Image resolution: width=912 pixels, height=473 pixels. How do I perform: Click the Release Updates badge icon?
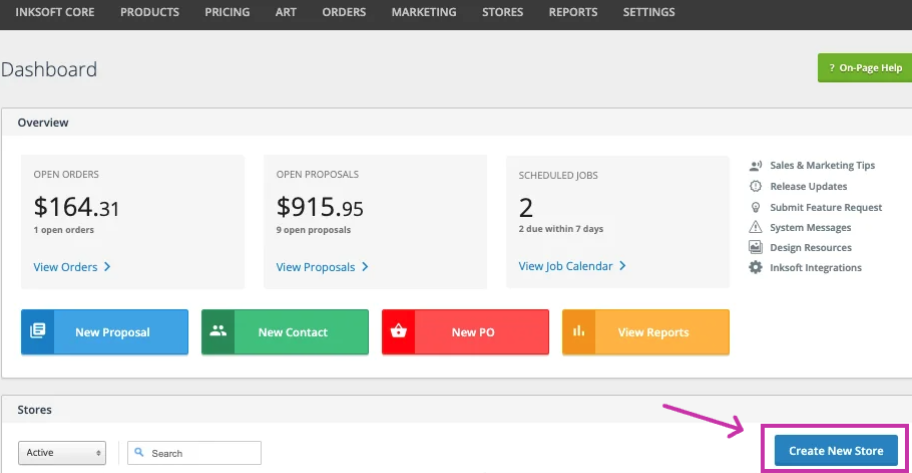click(756, 186)
